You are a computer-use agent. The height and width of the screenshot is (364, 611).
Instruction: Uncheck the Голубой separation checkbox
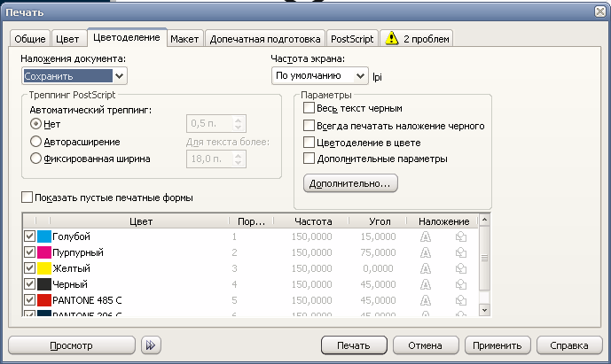(29, 236)
